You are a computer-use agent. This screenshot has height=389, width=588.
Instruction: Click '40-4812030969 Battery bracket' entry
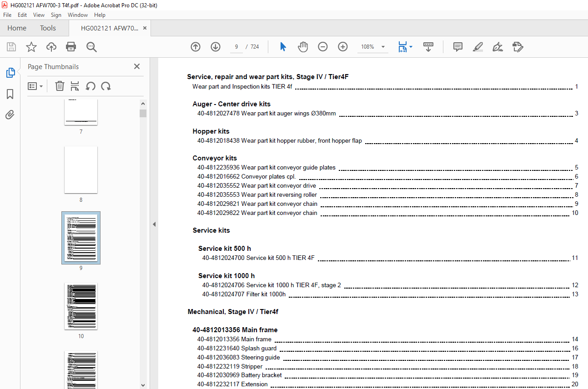point(240,375)
